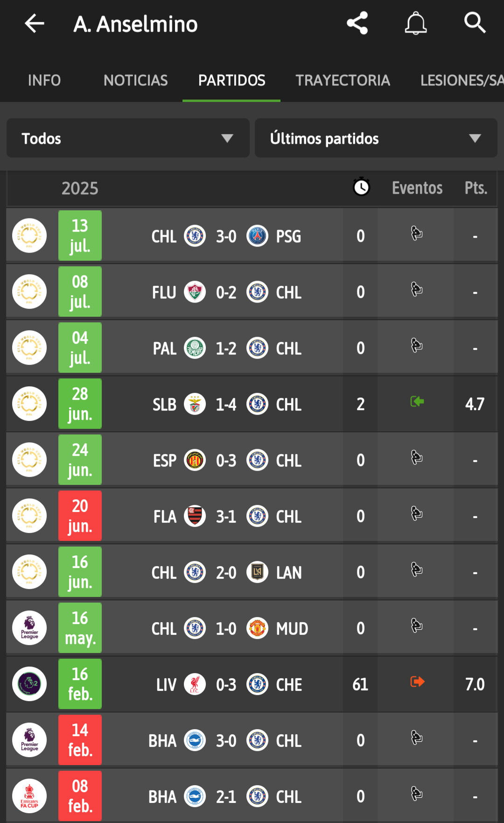The width and height of the screenshot is (504, 823).
Task: Select the red 20 jun. date badge
Action: [80, 516]
